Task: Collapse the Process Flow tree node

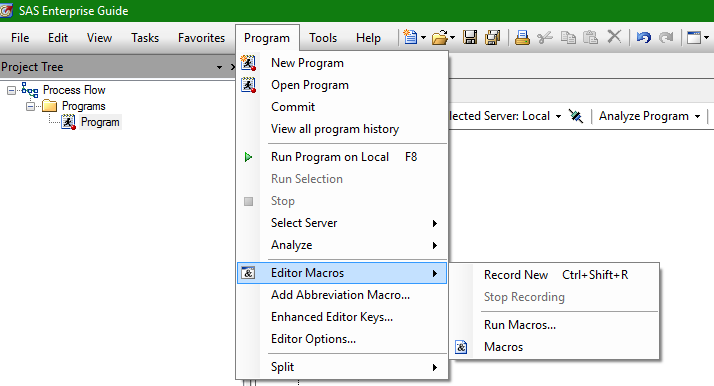Action: [11, 91]
